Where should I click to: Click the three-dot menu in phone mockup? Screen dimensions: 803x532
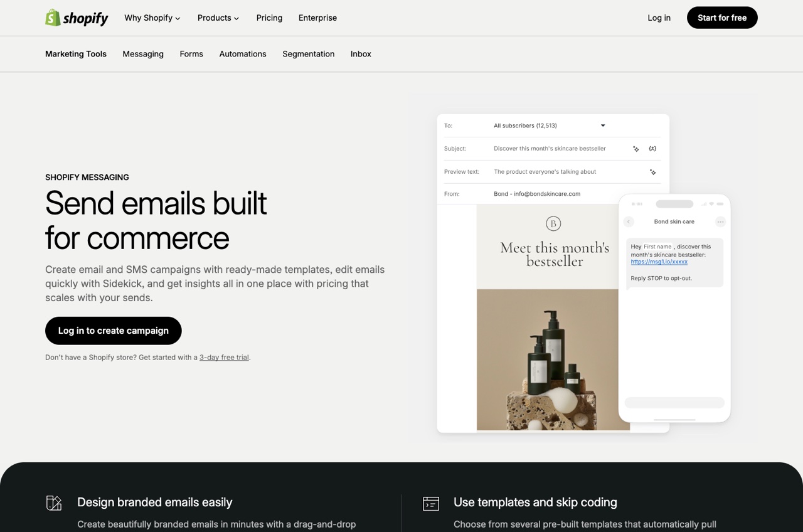click(720, 221)
